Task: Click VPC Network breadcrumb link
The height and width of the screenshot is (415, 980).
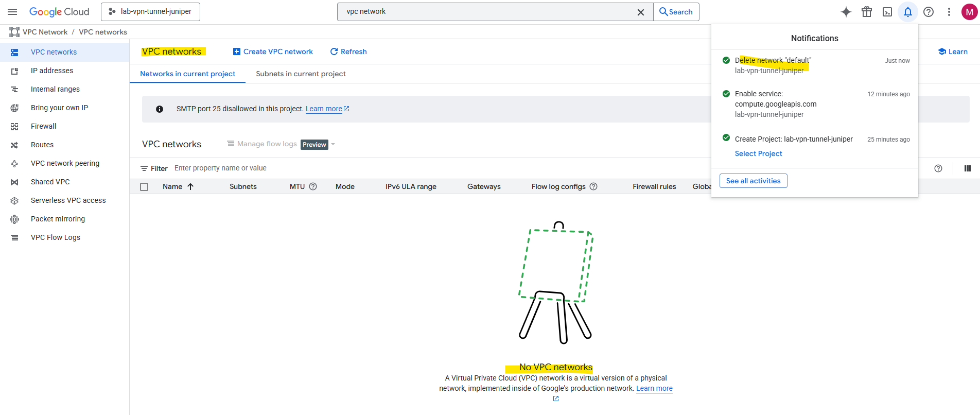Action: (x=45, y=32)
